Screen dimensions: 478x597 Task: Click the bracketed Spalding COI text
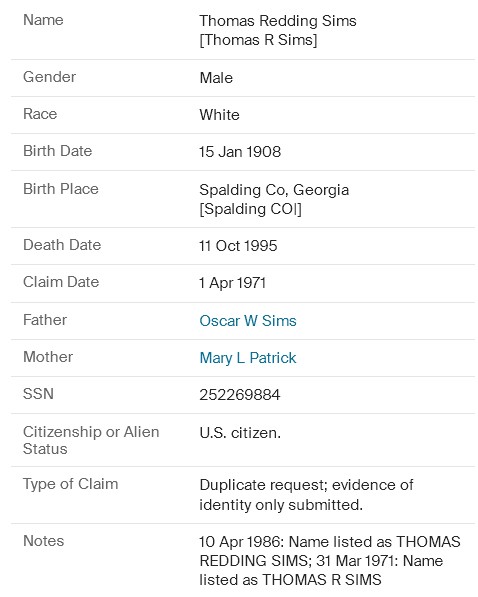pos(250,209)
